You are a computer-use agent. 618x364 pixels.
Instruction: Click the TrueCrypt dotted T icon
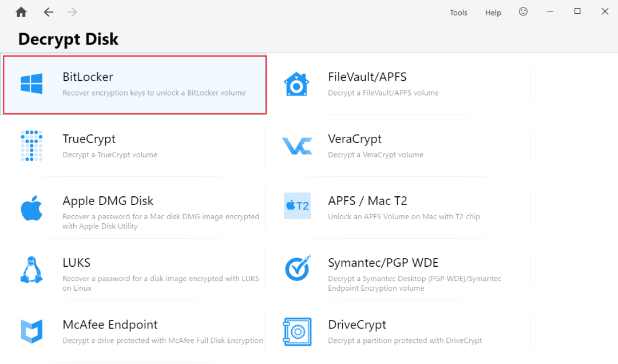tap(31, 145)
